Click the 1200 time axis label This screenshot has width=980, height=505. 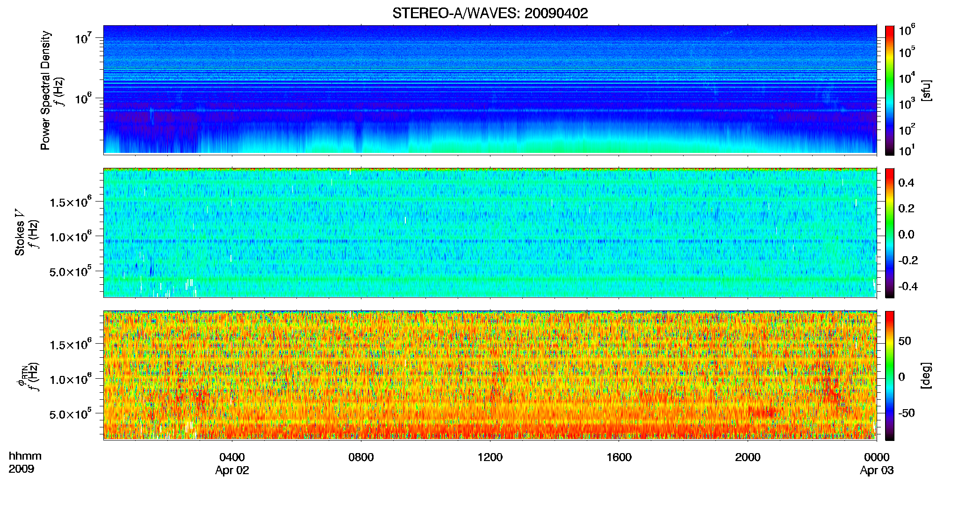pos(490,457)
